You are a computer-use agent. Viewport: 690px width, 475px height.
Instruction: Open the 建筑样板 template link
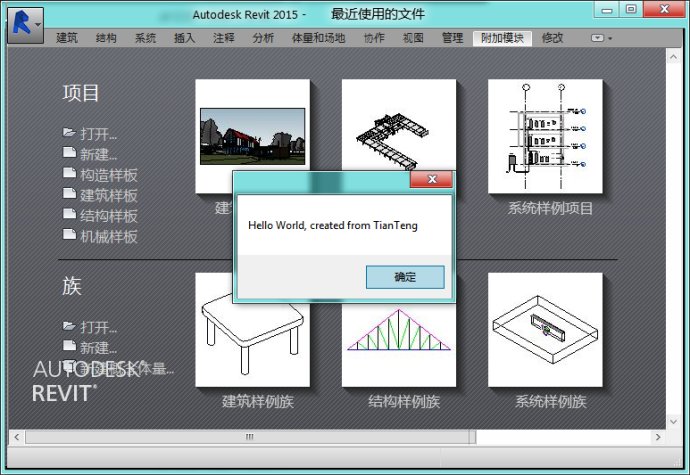(x=109, y=195)
